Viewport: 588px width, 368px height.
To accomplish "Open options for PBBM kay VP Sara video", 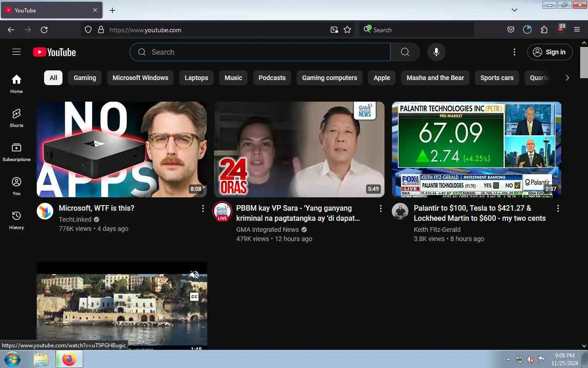I will 380,208.
